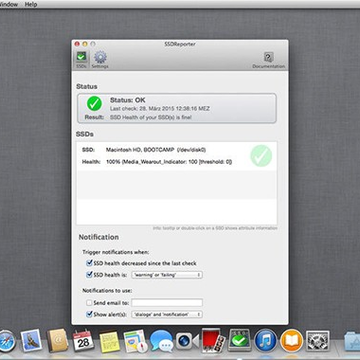Click 'SSD Health of your SSD(s) is fine!' text
Image resolution: width=360 pixels, height=360 pixels.
click(x=151, y=117)
